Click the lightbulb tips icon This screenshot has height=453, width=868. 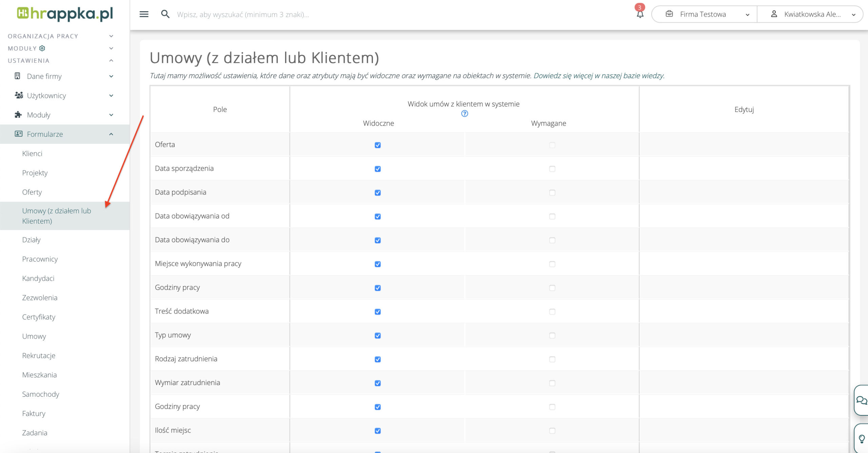862,439
